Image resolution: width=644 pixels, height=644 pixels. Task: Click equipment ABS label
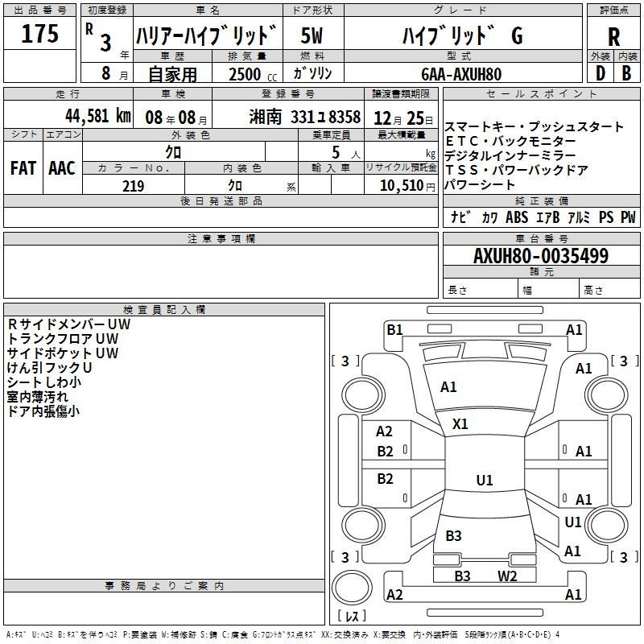coord(517,217)
